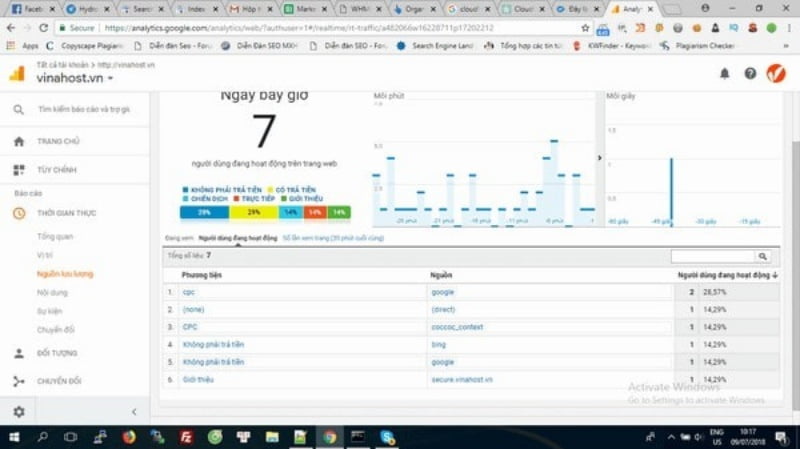
Task: Click the Đối tượng audience person icon
Action: coord(18,353)
